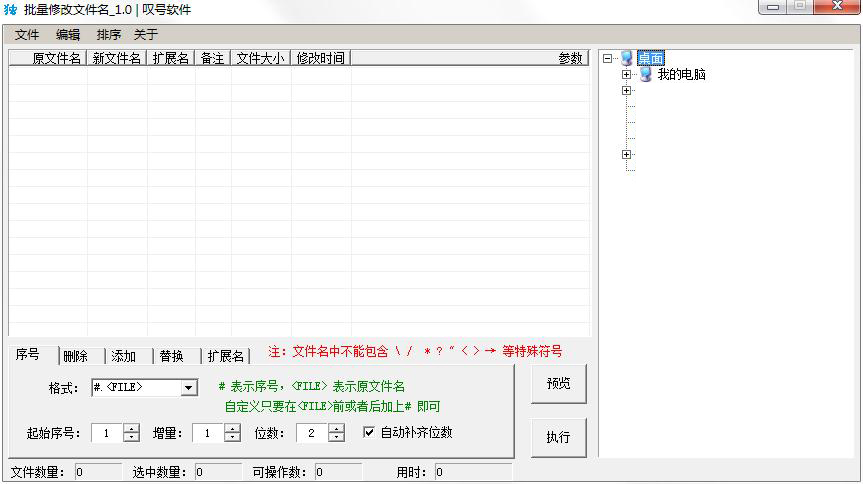Image resolution: width=863 pixels, height=484 pixels.
Task: Expand the 我的电脑 tree node
Action: point(626,74)
